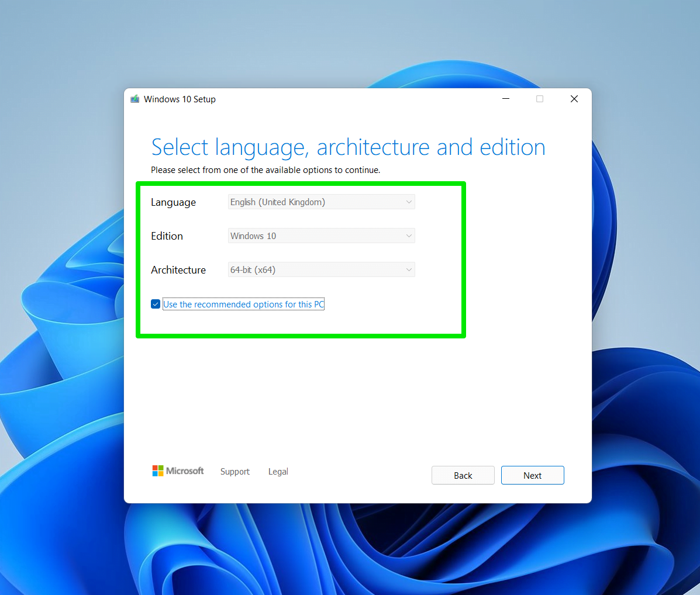This screenshot has width=700, height=595.
Task: Open the Language dropdown chevron
Action: [409, 202]
